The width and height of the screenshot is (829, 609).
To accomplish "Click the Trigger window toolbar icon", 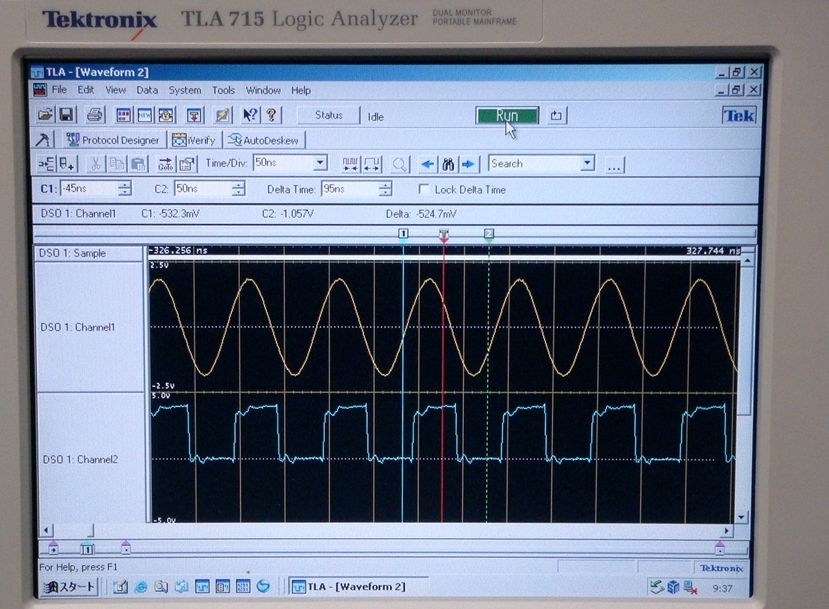I will pyautogui.click(x=194, y=115).
